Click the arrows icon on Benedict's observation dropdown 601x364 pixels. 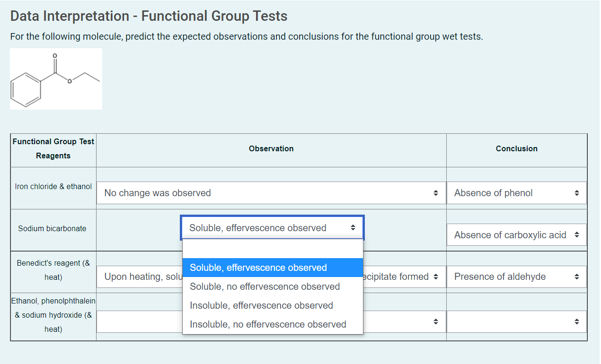pos(436,277)
